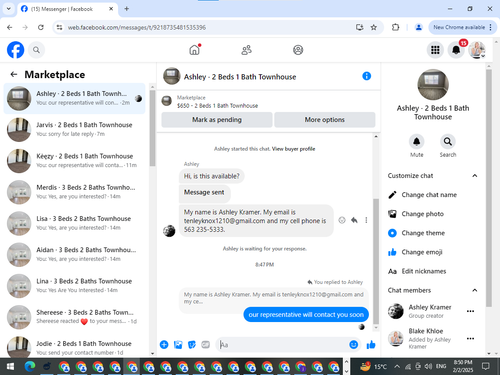The width and height of the screenshot is (500, 375).
Task: Click the chat messages scrollbar
Action: tap(376, 262)
